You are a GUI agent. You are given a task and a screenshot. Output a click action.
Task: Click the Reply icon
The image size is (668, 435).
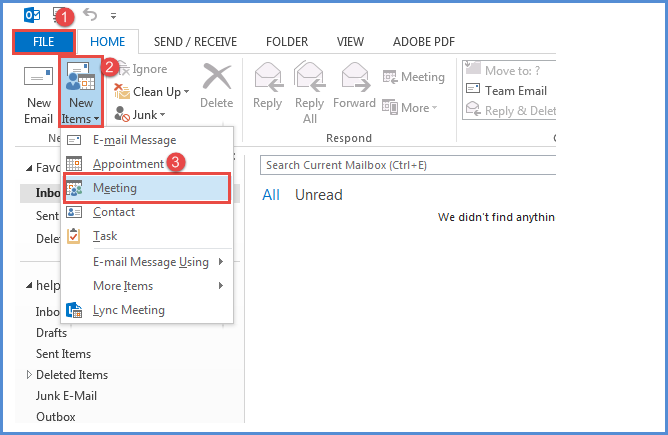268,87
